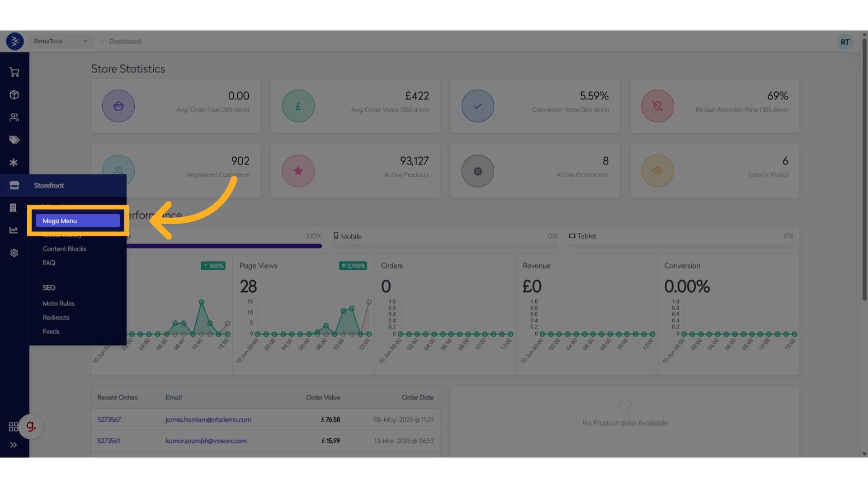Click the building sidebar icon

pos(13,208)
